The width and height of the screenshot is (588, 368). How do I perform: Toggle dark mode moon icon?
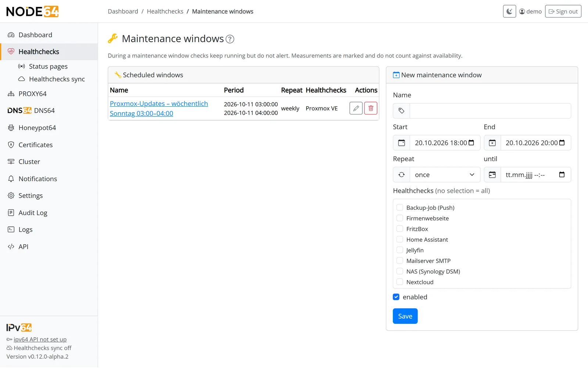pyautogui.click(x=509, y=11)
